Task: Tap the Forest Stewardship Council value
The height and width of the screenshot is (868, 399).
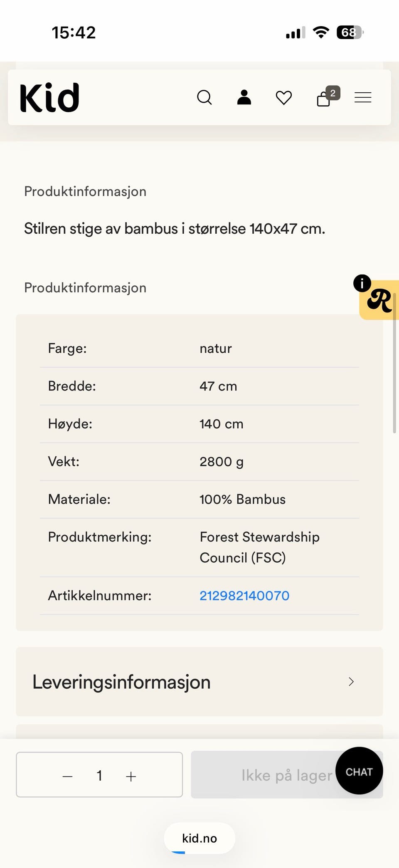Action: 259,547
